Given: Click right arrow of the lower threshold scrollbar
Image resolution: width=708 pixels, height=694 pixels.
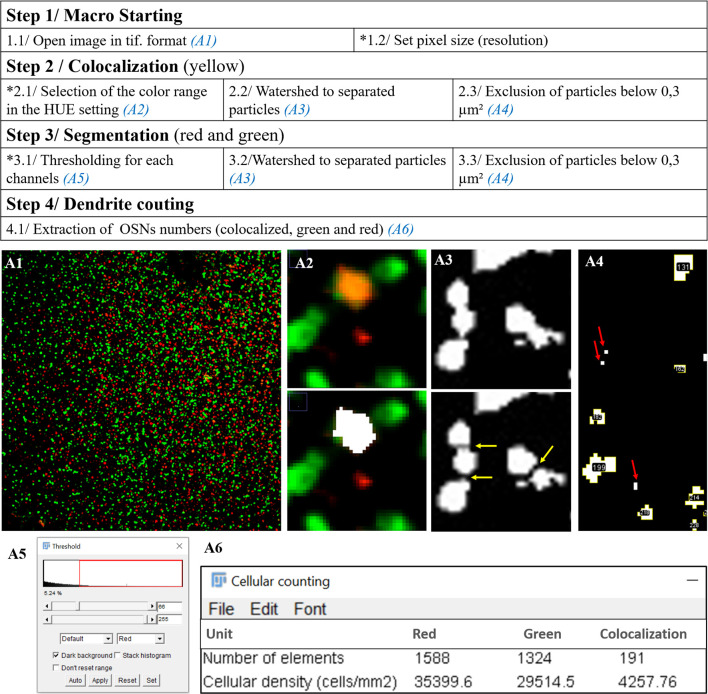Looking at the screenshot, I should [151, 620].
